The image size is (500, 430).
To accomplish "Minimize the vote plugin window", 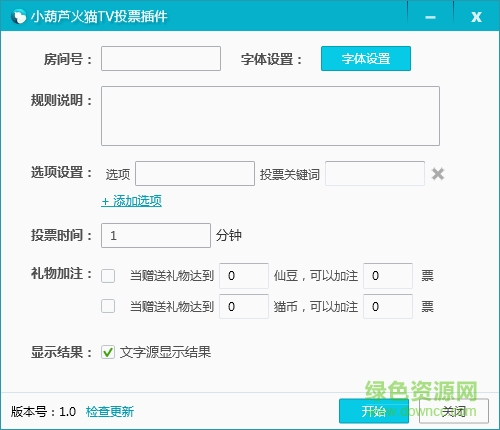I will [x=430, y=17].
